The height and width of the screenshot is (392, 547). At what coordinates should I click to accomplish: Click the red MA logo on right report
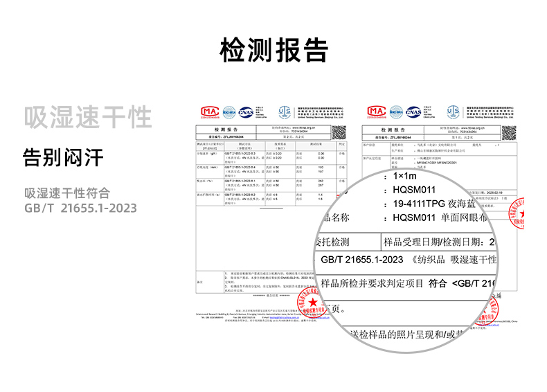(377, 112)
